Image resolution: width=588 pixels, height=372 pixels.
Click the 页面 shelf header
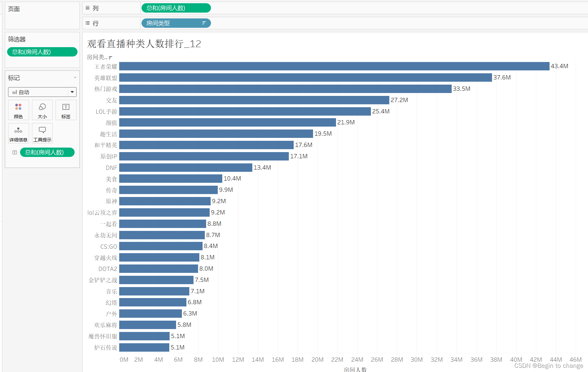(x=14, y=9)
